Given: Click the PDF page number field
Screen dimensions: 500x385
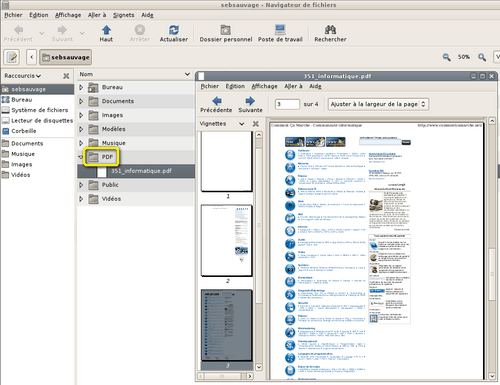Looking at the screenshot, I should coord(287,104).
